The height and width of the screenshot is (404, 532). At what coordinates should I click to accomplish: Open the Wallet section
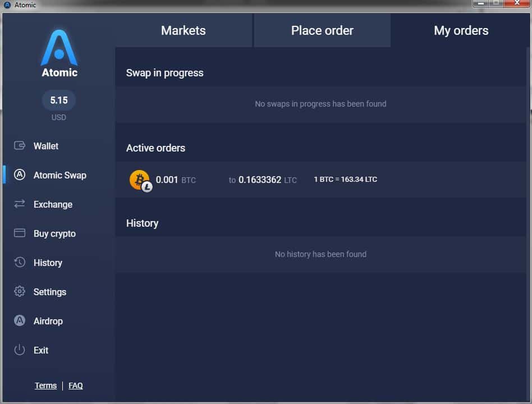click(46, 146)
